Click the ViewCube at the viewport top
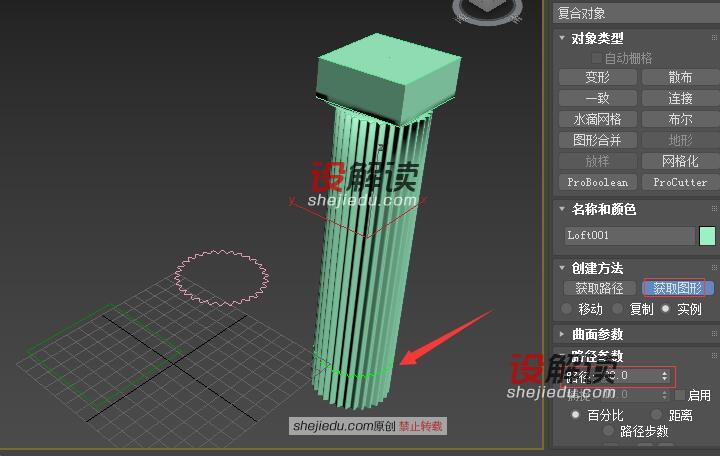Image resolution: width=720 pixels, height=456 pixels. (x=492, y=9)
